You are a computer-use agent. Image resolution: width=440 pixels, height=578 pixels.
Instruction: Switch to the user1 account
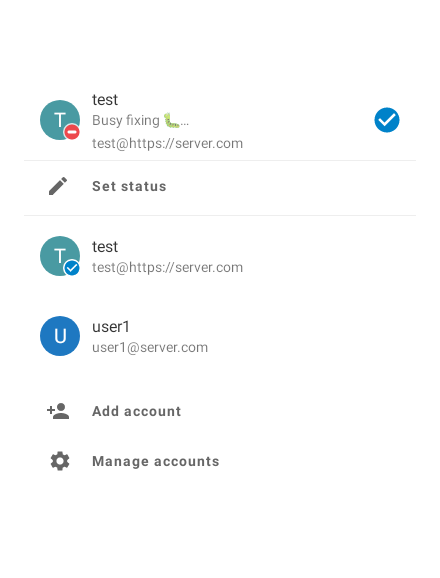220,336
